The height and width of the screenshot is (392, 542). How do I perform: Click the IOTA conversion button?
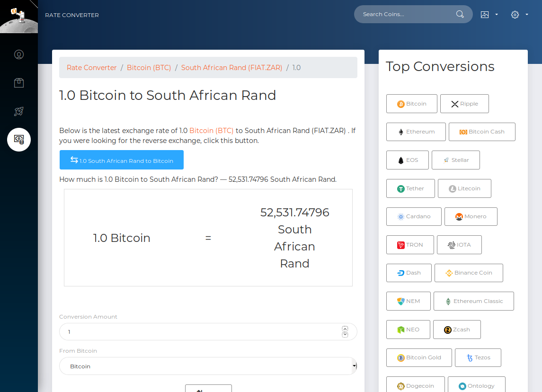click(459, 245)
